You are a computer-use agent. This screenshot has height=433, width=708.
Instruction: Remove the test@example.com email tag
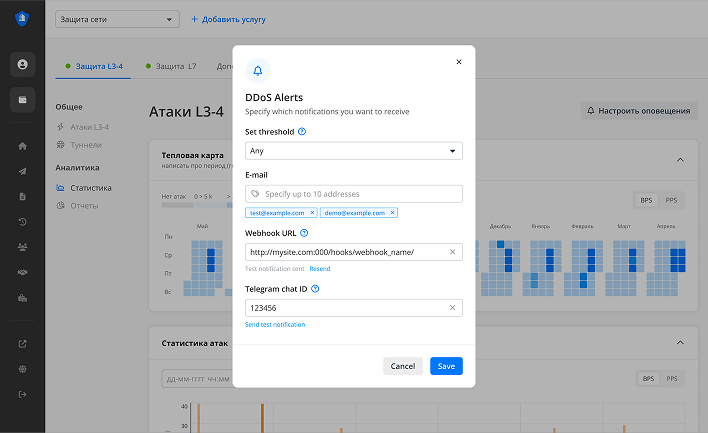click(x=312, y=213)
